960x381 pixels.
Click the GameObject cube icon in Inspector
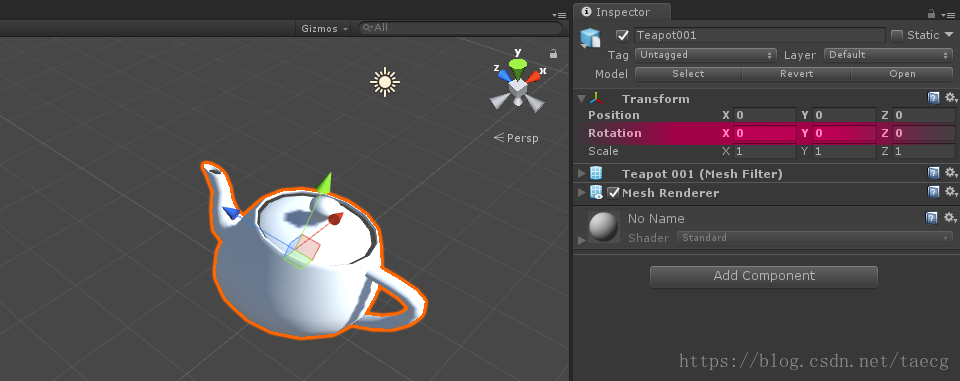point(591,38)
